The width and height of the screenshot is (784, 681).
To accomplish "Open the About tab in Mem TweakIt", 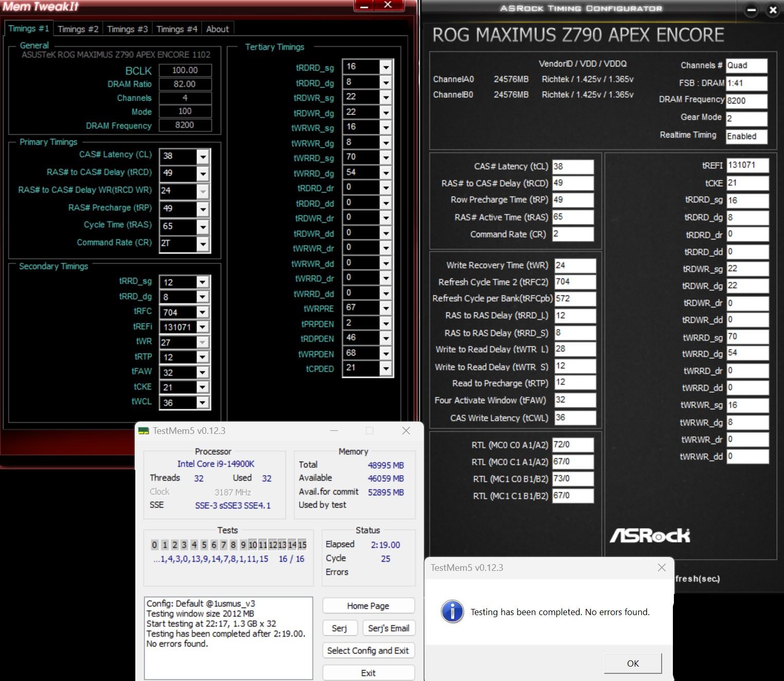I will (217, 29).
